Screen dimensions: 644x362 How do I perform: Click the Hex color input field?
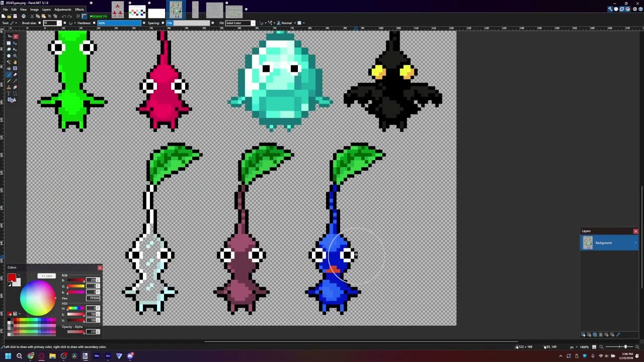click(93, 298)
